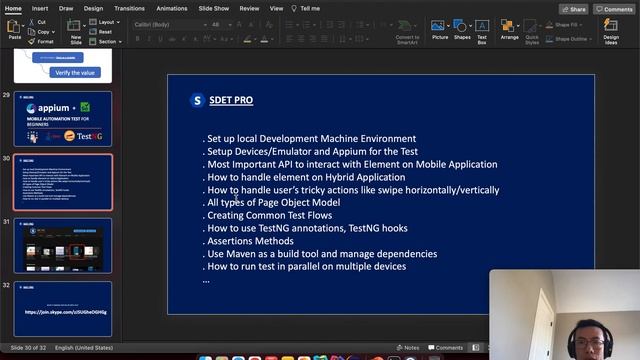The height and width of the screenshot is (360, 640).
Task: Expand the Picture dropdown arrow
Action: 448,26
